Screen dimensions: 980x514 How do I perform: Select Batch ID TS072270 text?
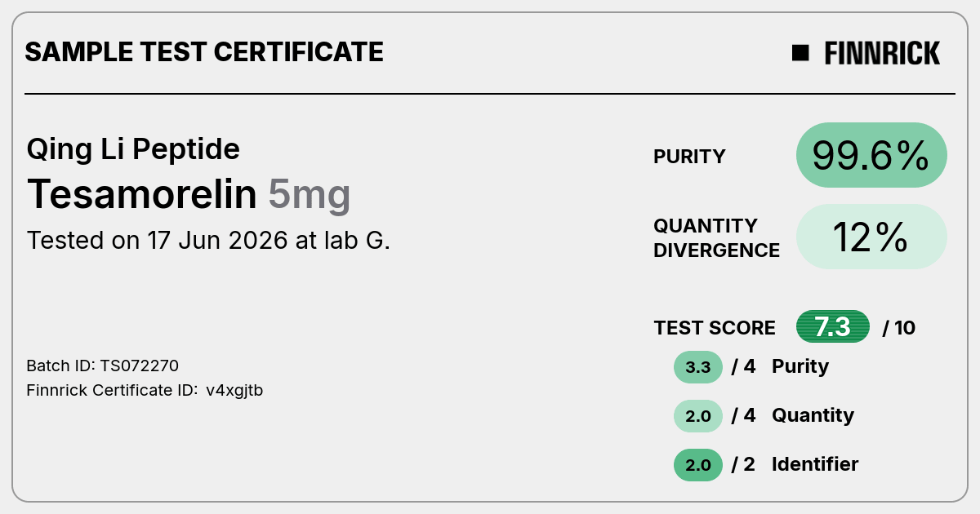coord(103,366)
